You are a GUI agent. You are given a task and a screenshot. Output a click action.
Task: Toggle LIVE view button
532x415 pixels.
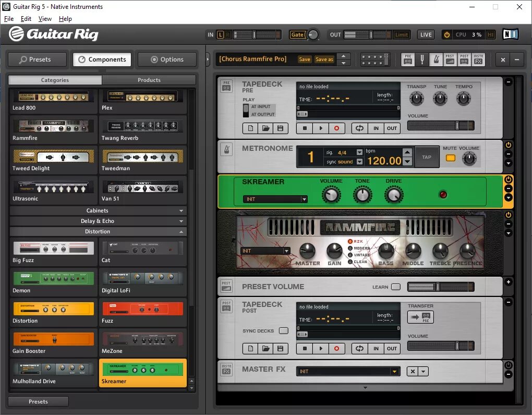tap(426, 34)
